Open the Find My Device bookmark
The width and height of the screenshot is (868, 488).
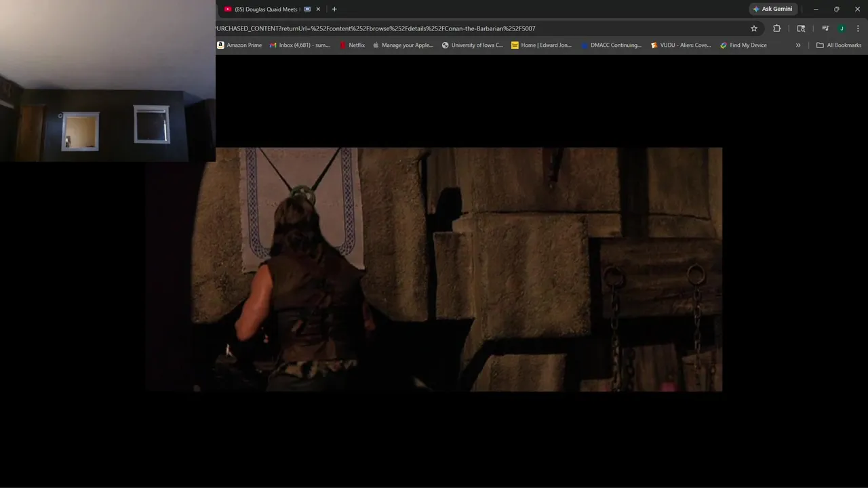pos(744,45)
